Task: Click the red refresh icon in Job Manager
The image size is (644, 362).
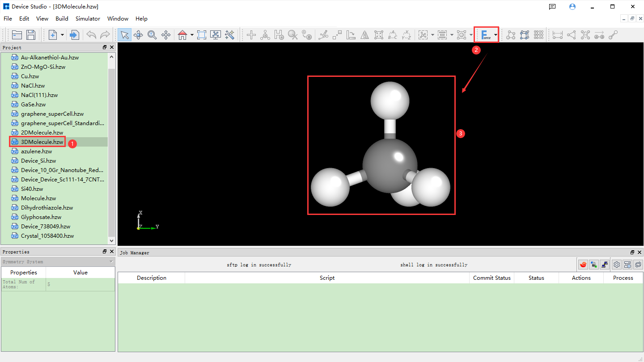Action: click(583, 264)
